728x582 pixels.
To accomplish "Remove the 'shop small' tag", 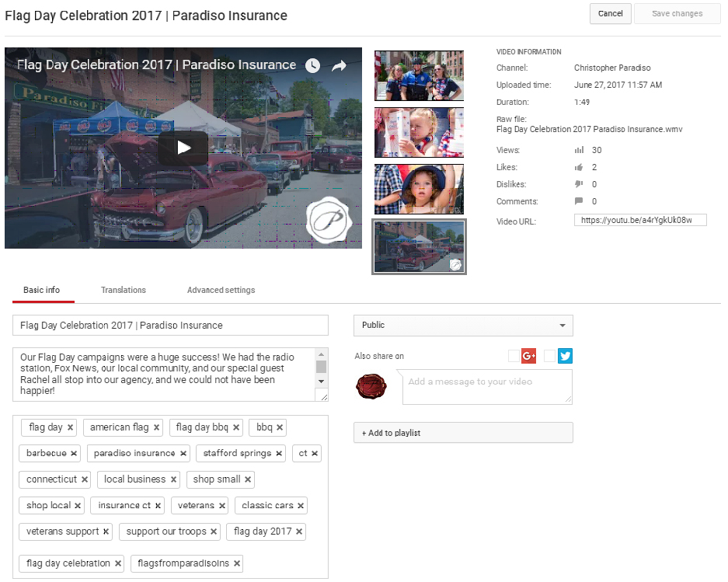I will (x=248, y=479).
